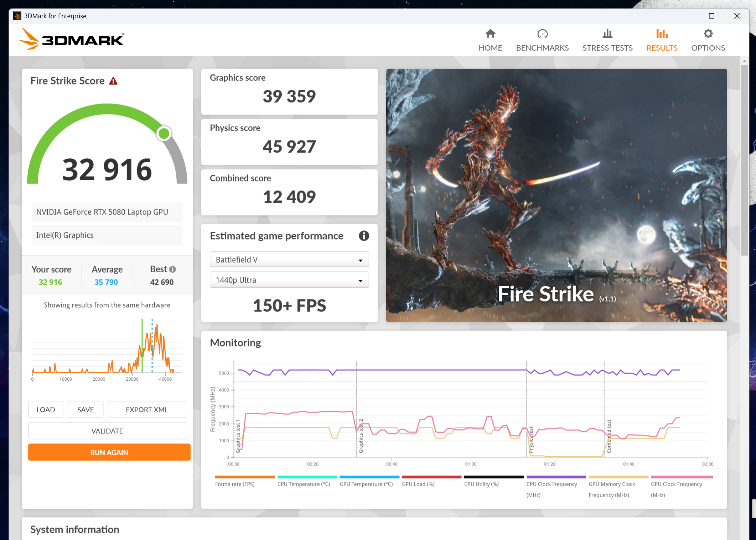756x540 pixels.
Task: Click the Average score 35 790
Action: [x=106, y=282]
